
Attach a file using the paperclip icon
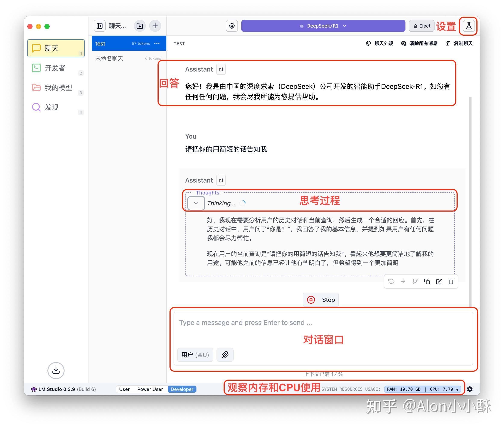tap(225, 355)
